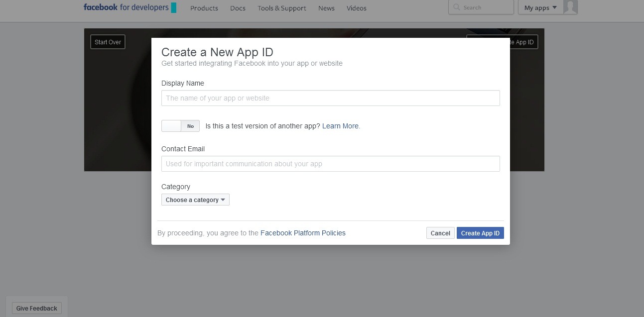Go to the News page
This screenshot has width=644, height=317.
point(326,8)
